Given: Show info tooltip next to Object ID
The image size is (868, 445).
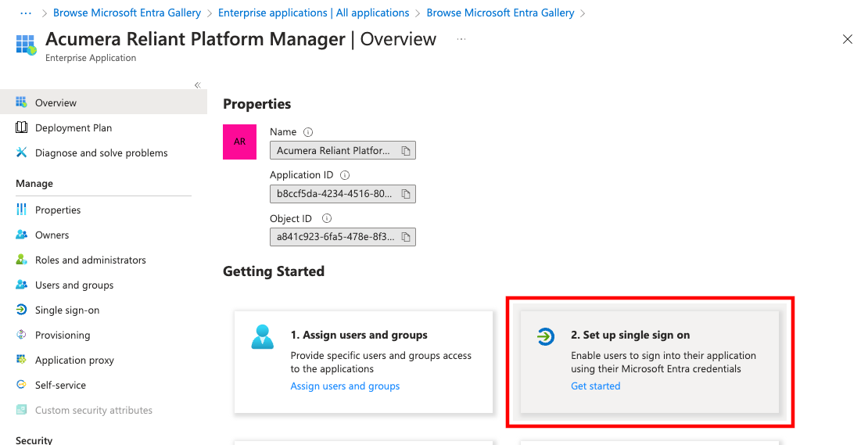Looking at the screenshot, I should [x=327, y=218].
